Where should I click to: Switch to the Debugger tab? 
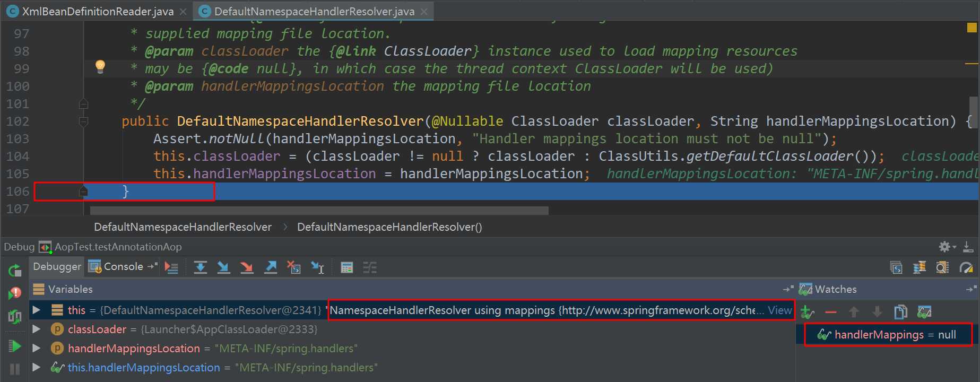pos(57,266)
